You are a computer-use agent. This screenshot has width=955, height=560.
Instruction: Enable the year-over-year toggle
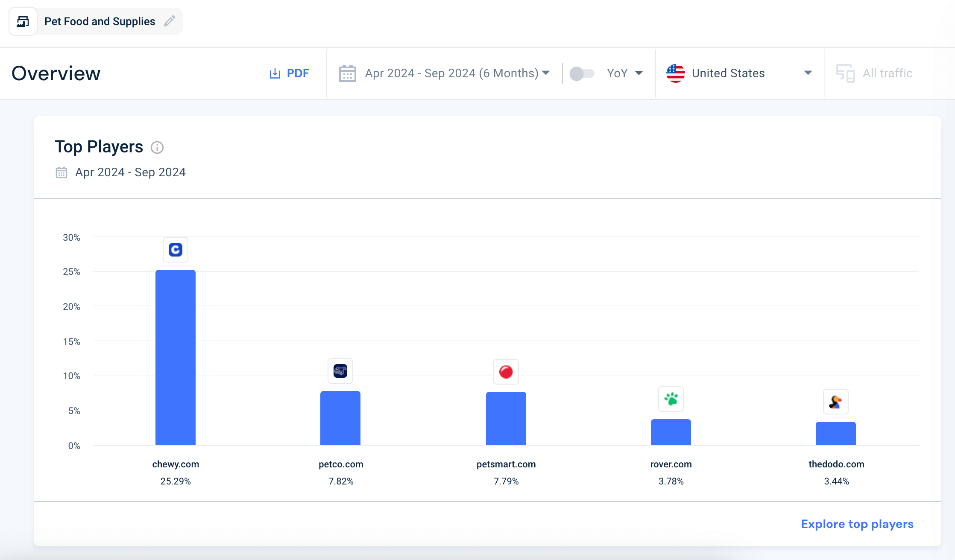point(581,73)
